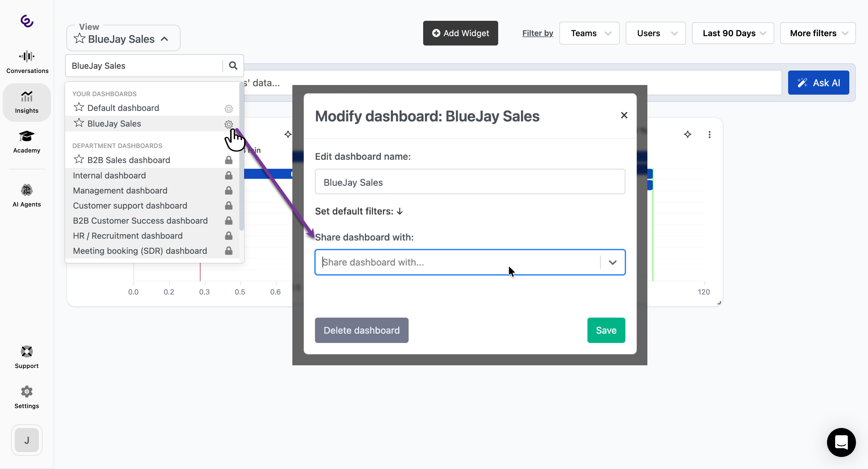The height and width of the screenshot is (469, 868).
Task: Click the Edit dashboard name field
Action: (470, 182)
